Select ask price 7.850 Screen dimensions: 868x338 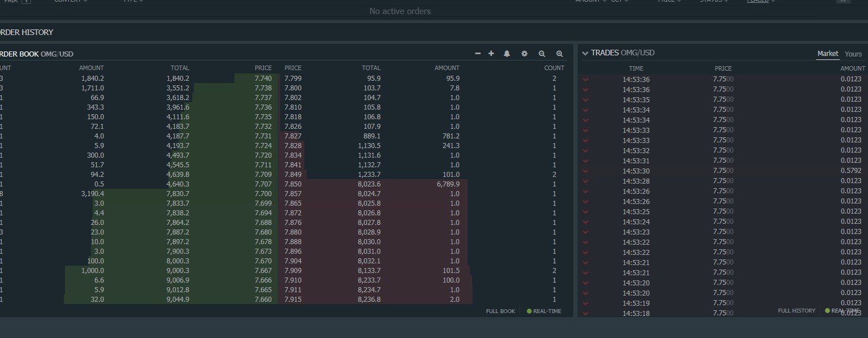(x=293, y=184)
